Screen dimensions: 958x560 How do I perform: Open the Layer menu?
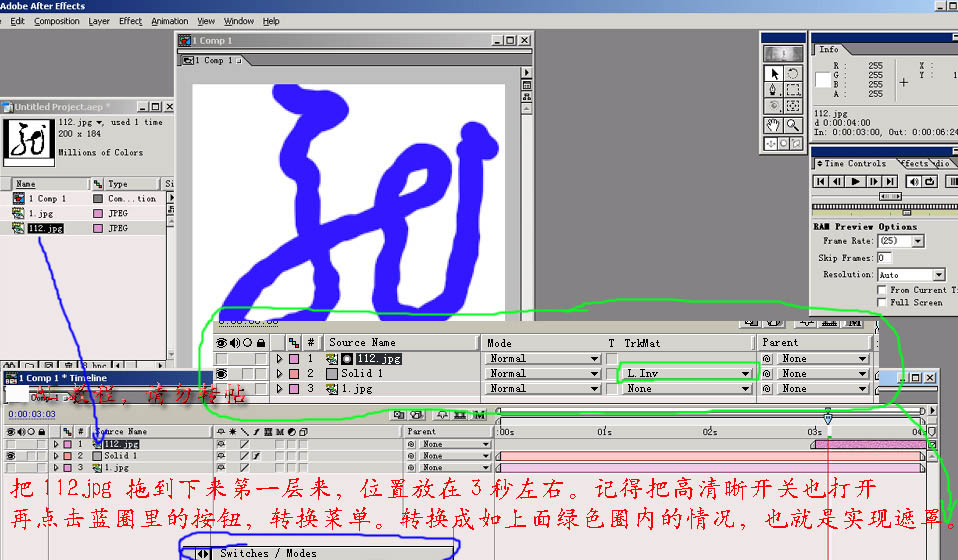click(x=99, y=21)
